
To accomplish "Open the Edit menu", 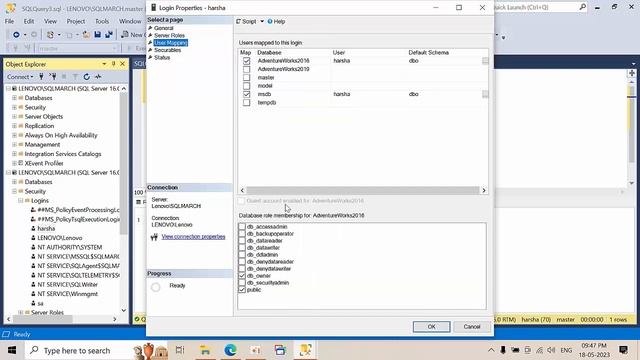I will point(29,21).
